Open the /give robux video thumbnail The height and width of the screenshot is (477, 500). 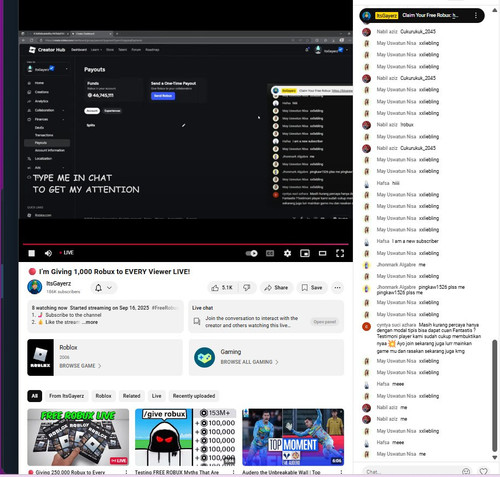pos(185,437)
